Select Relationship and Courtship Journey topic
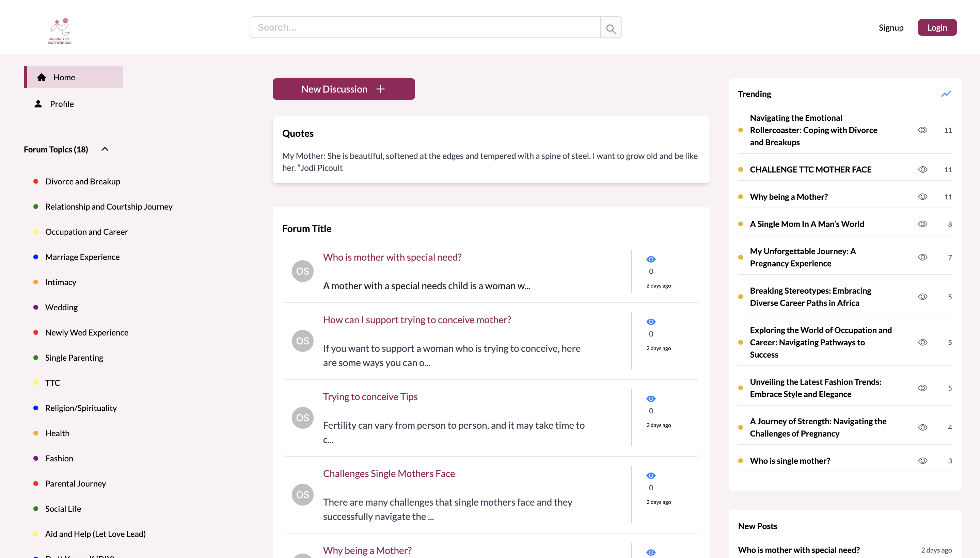This screenshot has height=558, width=980. pyautogui.click(x=109, y=207)
